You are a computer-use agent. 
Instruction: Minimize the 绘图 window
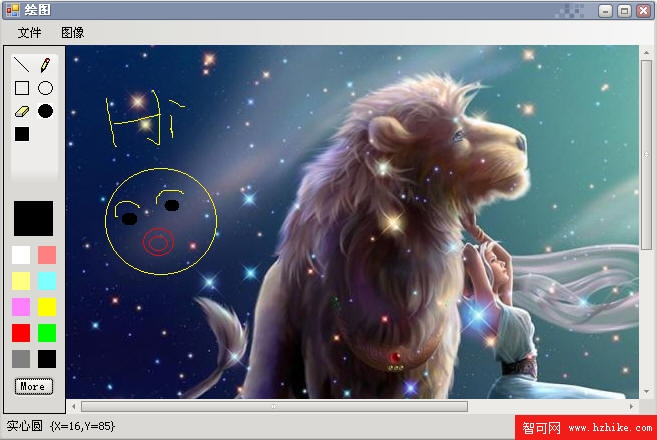point(605,10)
